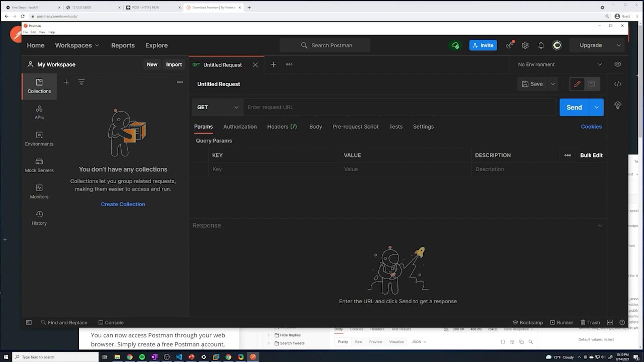Click the Enter request URL field
This screenshot has width=644, height=362.
click(399, 107)
